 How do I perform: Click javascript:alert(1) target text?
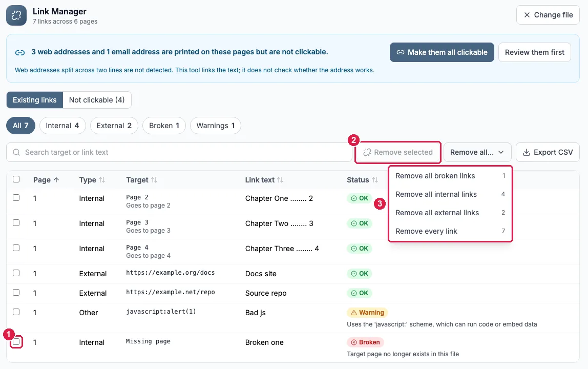161,312
